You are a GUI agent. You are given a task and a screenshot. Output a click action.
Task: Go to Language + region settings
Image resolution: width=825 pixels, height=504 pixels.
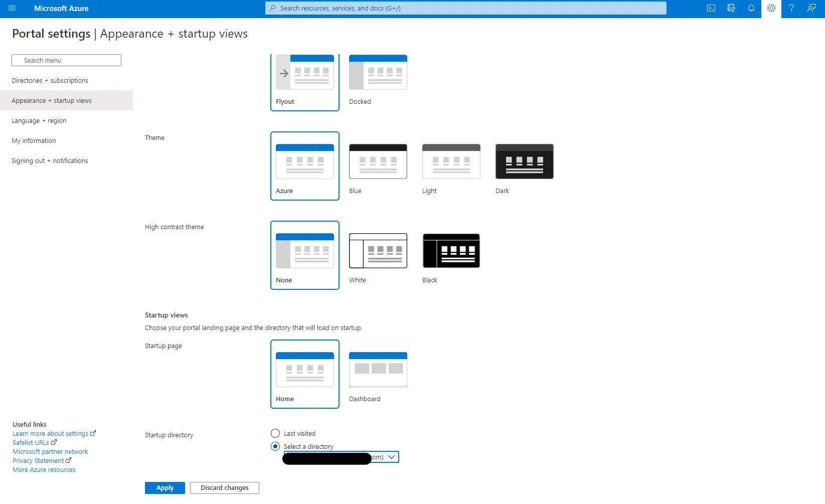[x=66, y=120]
